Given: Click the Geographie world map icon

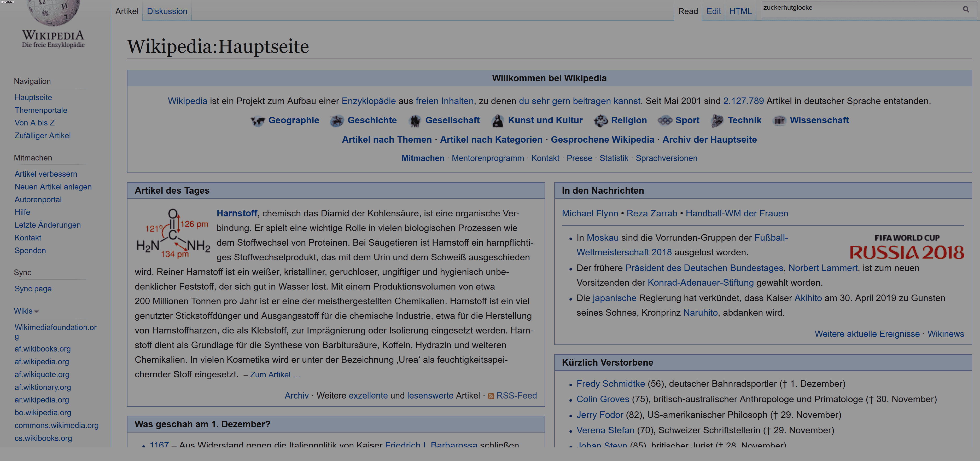Looking at the screenshot, I should (258, 121).
